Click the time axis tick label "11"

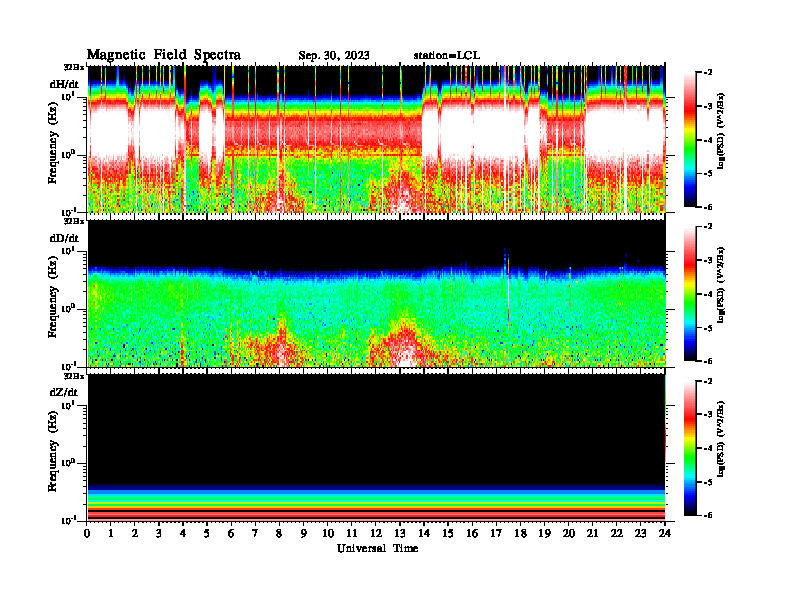pos(352,533)
